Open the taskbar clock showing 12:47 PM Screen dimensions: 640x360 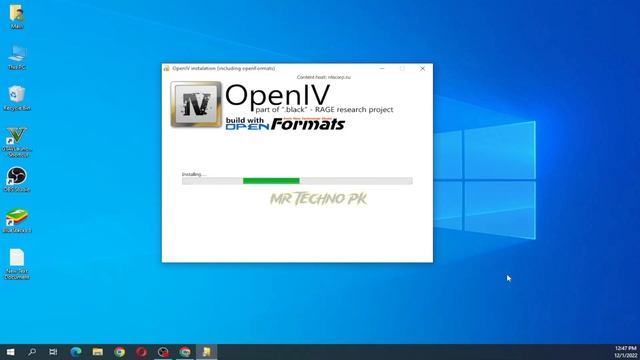point(626,352)
